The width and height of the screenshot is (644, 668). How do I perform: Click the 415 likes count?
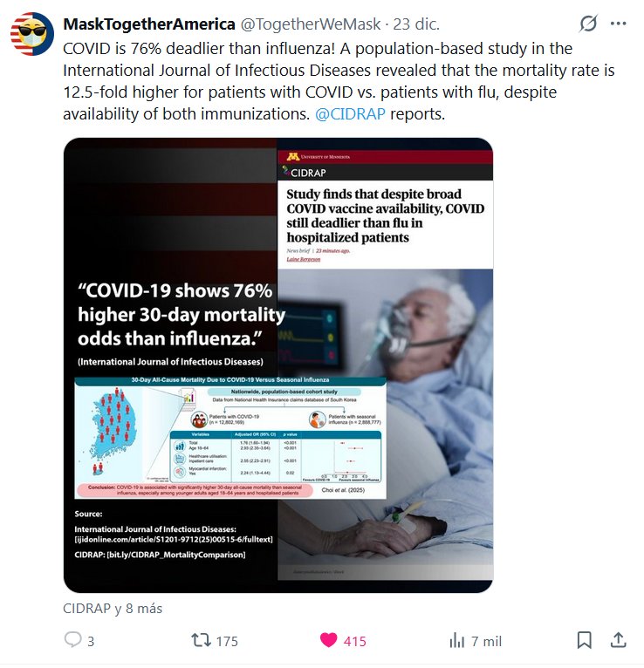(355, 641)
